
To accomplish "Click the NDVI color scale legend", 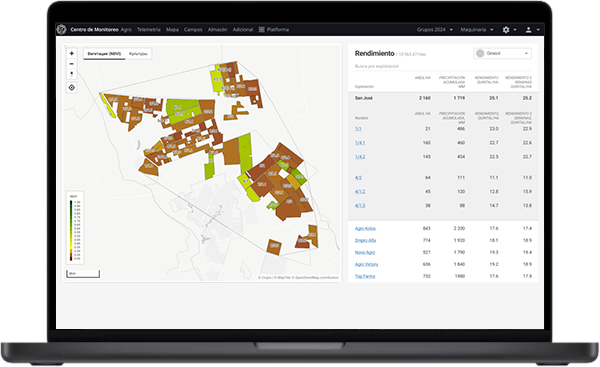I will click(75, 228).
